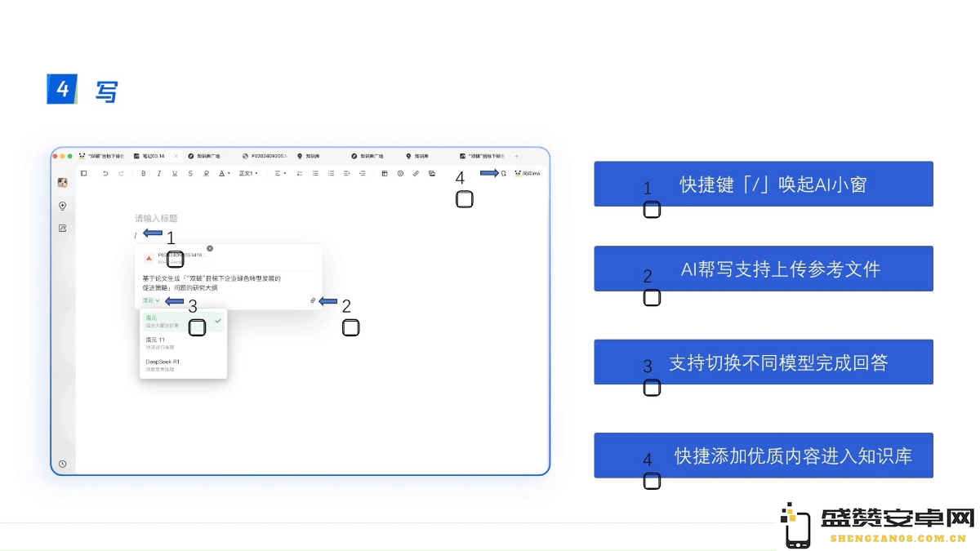
Task: Switch to the panda-icon "双碳"目标下绿色 tab
Action: (x=101, y=156)
